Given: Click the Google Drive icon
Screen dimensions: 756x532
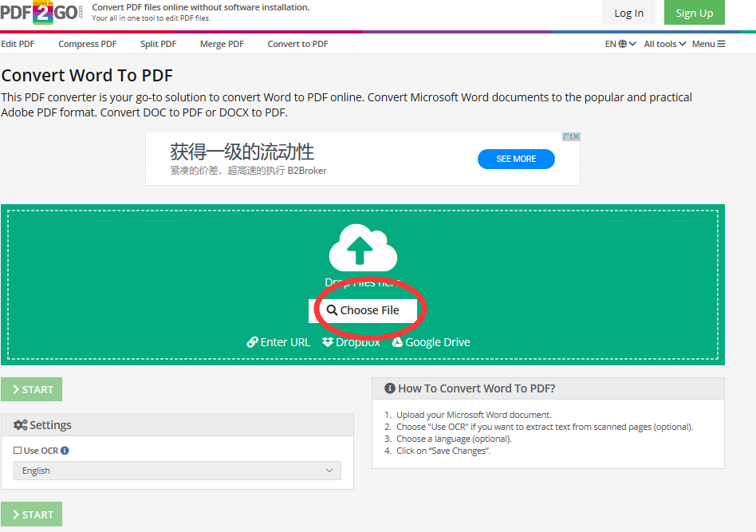Looking at the screenshot, I should click(397, 342).
